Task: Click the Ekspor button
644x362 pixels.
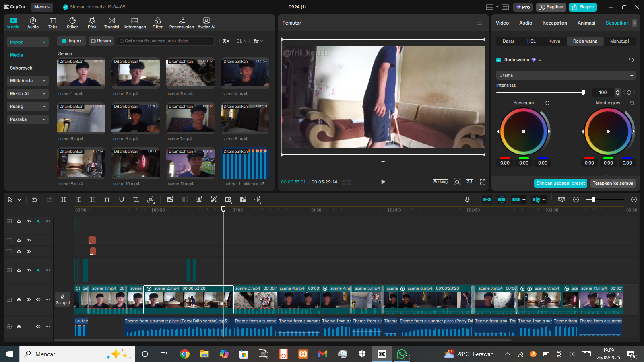Action: (583, 7)
